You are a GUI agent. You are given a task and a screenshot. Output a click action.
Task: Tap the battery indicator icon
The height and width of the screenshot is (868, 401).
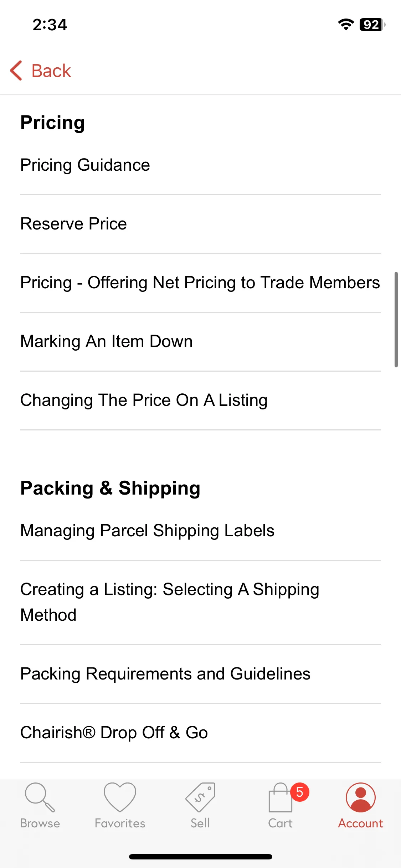(x=372, y=25)
